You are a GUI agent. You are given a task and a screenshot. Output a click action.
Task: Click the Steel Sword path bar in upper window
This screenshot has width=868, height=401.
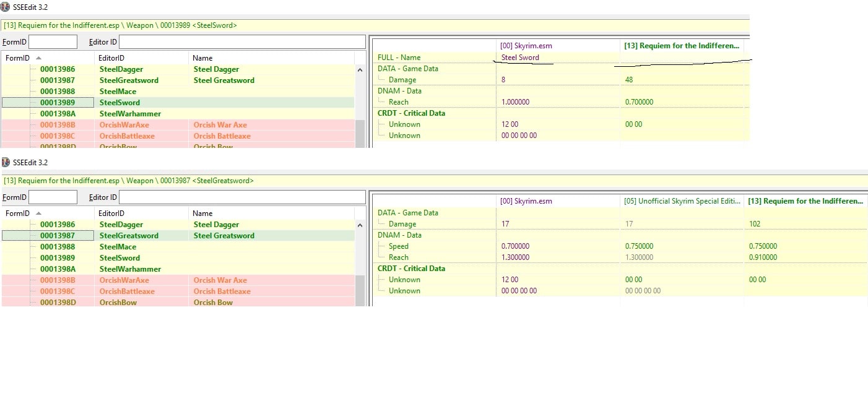(x=375, y=25)
